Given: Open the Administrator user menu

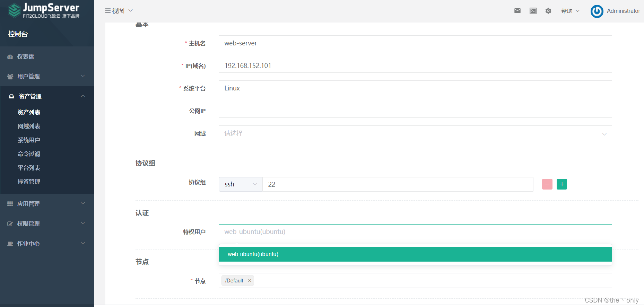Looking at the screenshot, I should [623, 11].
